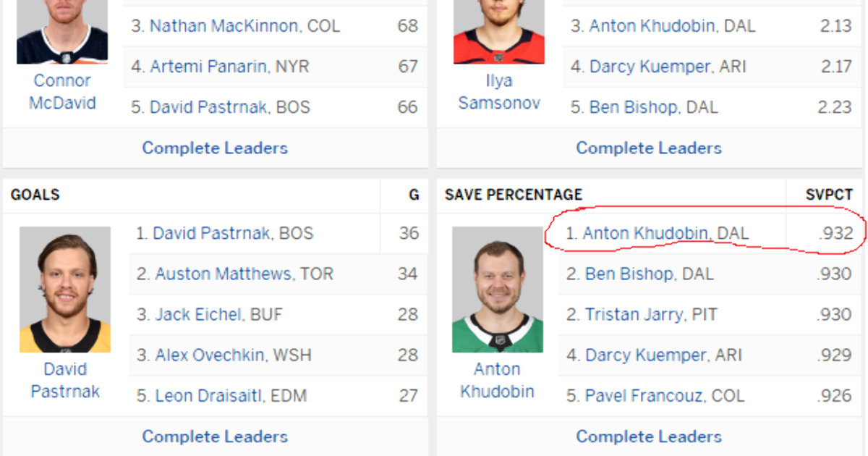Image resolution: width=868 pixels, height=456 pixels.
Task: Open Complete Leaders under Goals table
Action: click(215, 436)
